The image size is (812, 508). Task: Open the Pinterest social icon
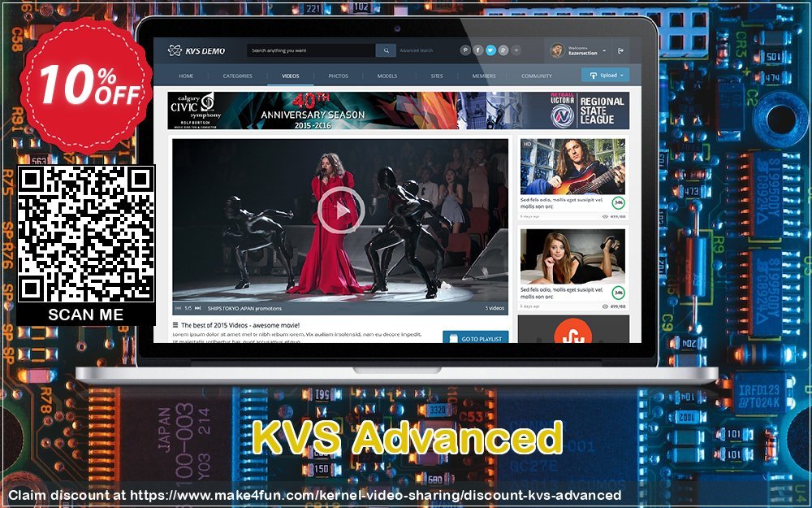pyautogui.click(x=465, y=50)
